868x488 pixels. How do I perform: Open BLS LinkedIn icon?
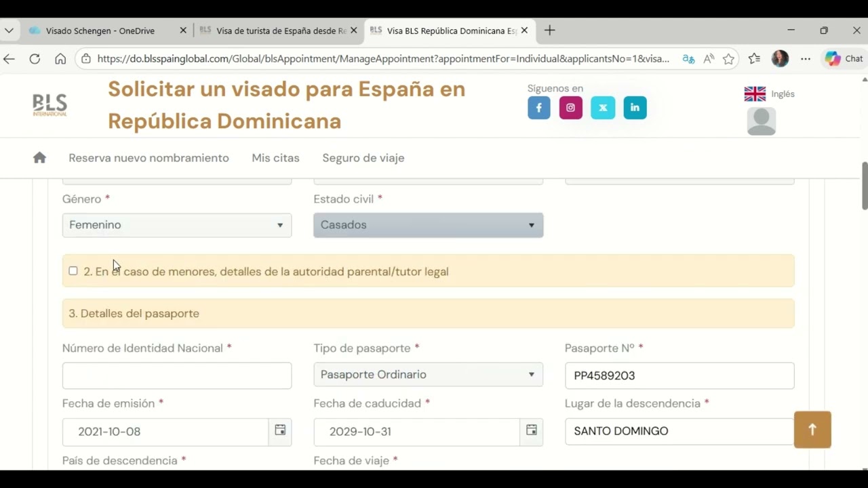coord(635,108)
